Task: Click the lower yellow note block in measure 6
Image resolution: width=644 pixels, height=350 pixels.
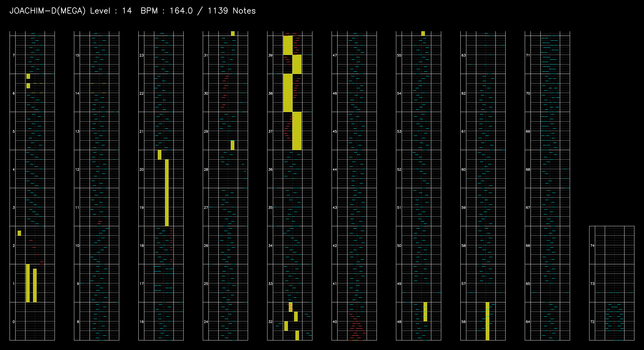Action: tap(28, 86)
